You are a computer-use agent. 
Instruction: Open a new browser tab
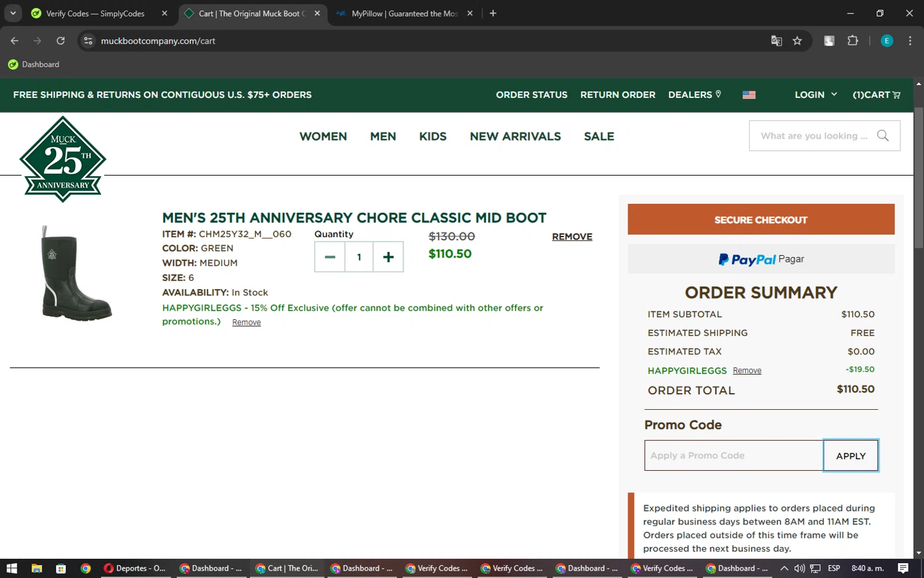(493, 14)
